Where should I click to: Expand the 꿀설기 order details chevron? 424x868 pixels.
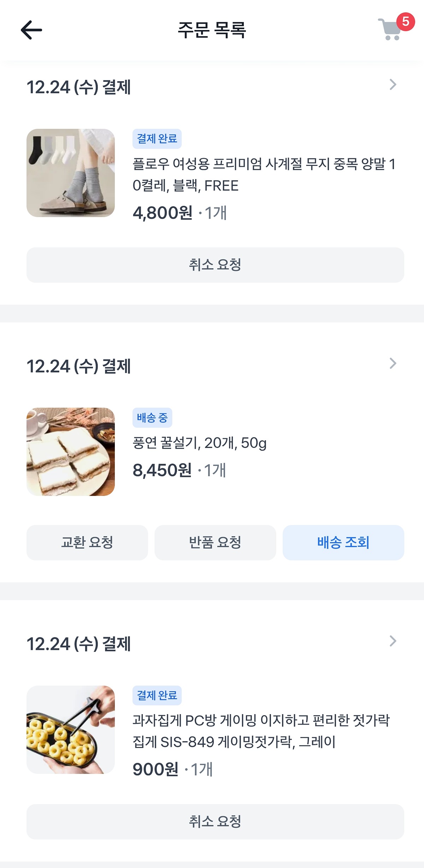click(393, 363)
